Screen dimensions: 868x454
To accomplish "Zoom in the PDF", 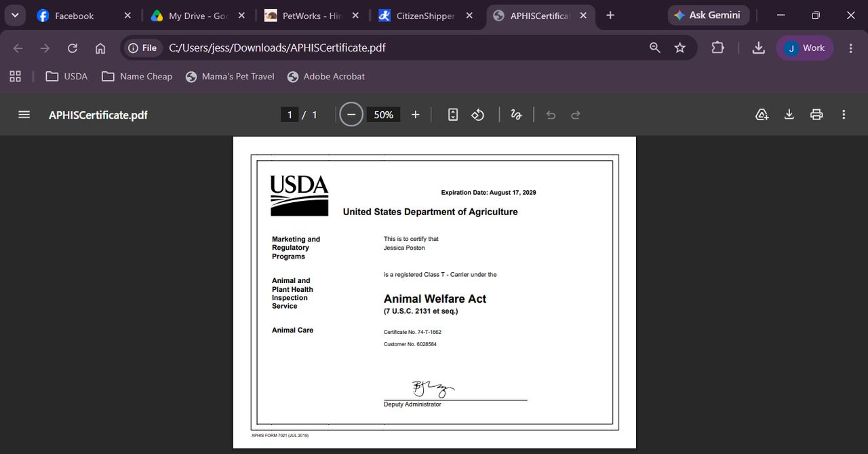I will pos(416,115).
